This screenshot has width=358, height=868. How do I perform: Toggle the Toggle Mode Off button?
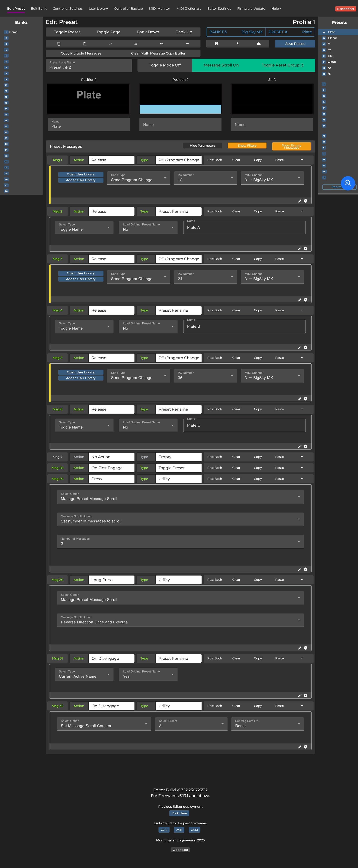[165, 65]
